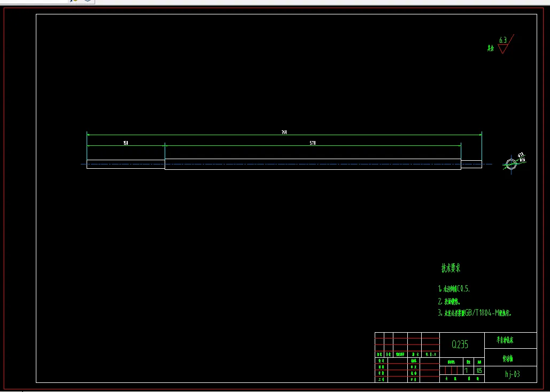
Task: Click requirement line mentioning GB/T1804-M
Action: pyautogui.click(x=475, y=313)
